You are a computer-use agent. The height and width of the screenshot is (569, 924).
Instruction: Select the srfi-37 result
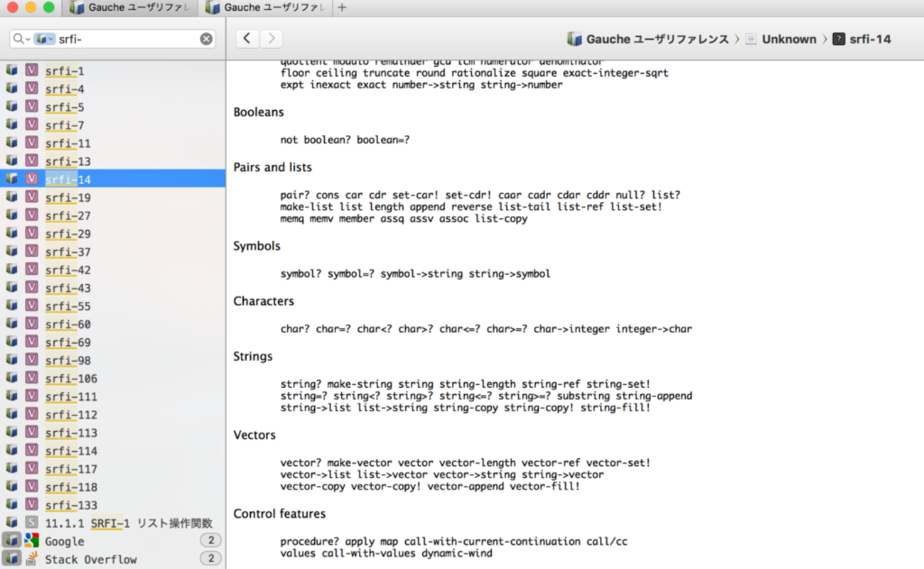point(113,251)
